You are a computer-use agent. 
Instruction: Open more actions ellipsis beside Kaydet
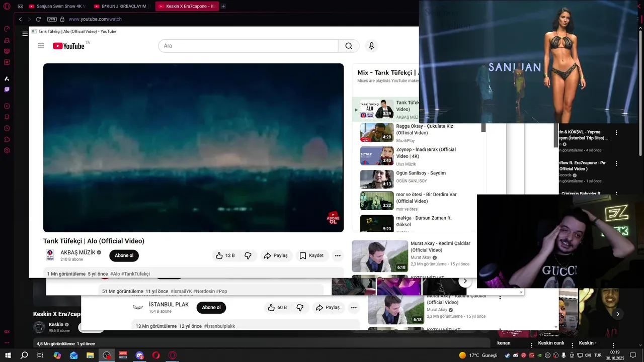coord(338,255)
